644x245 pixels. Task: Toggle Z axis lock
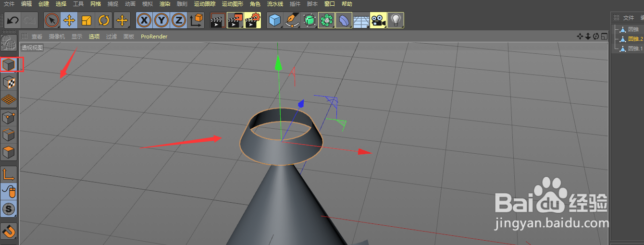pos(179,20)
